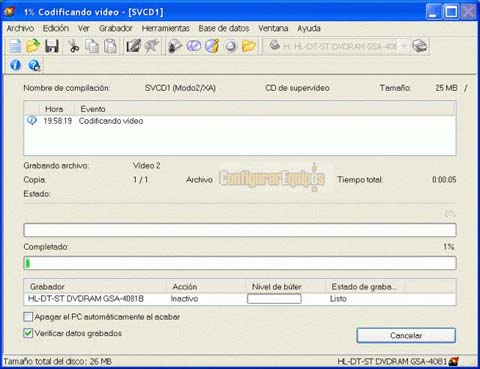Screen dimensions: 480x369
Task: Click the yellow file browser folder icon
Action: pyautogui.click(x=249, y=46)
